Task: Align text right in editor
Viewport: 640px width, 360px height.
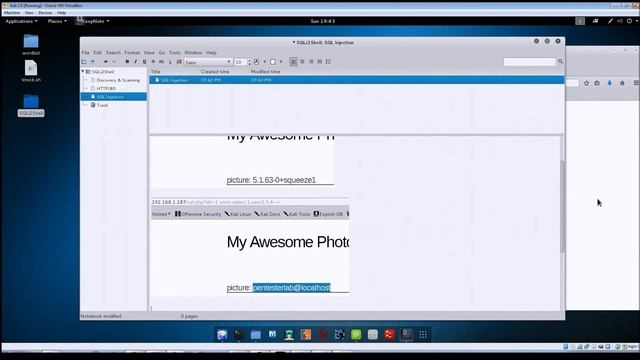Action: click(x=311, y=62)
